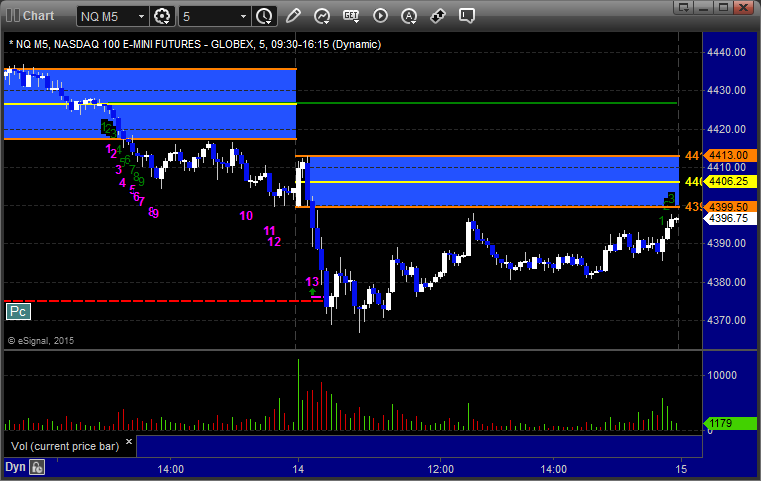Click the 4430.00 price axis label
The height and width of the screenshot is (481, 761).
[x=727, y=90]
